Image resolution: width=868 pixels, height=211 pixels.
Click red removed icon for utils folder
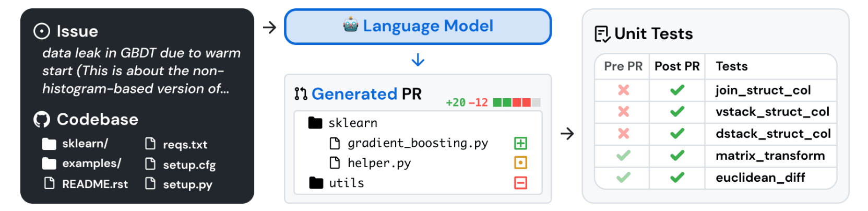click(520, 183)
